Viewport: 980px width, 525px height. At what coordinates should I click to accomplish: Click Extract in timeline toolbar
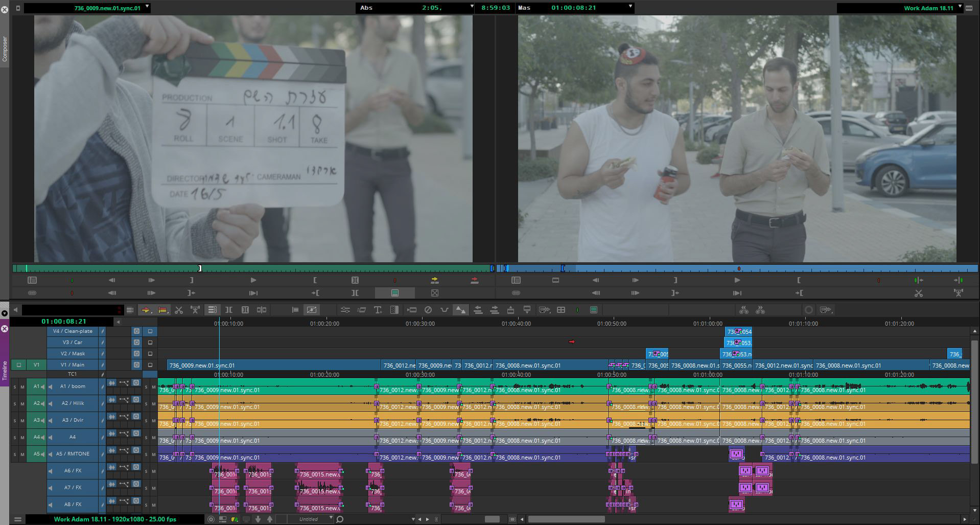(195, 310)
